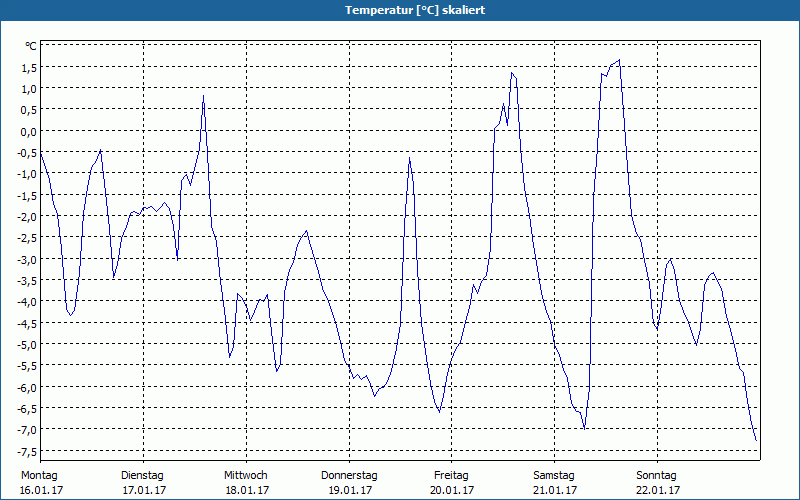
Task: Select the -1,0 y-axis label
Action: tap(28, 174)
